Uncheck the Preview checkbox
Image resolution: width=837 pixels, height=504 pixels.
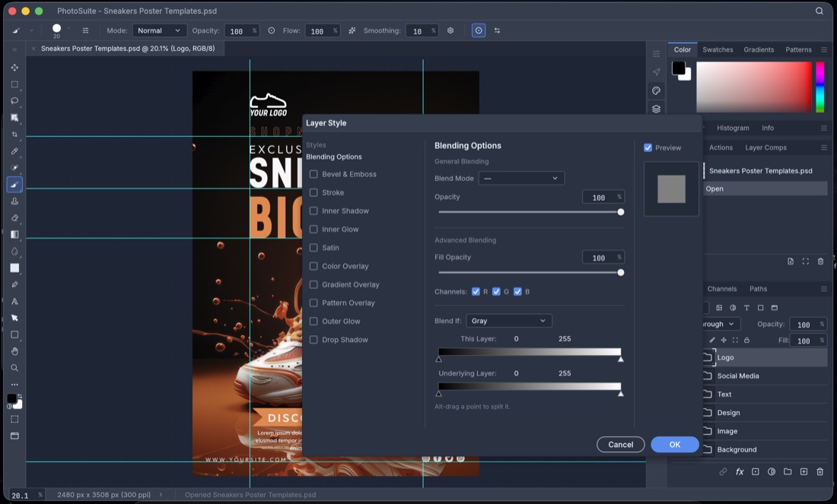[x=648, y=147]
